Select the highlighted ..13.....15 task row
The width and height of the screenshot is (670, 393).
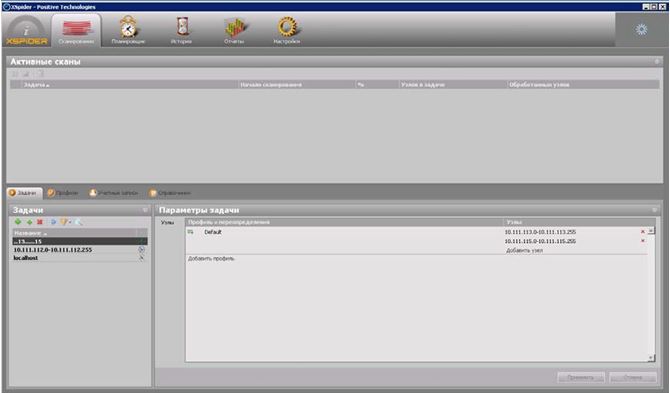coord(80,242)
